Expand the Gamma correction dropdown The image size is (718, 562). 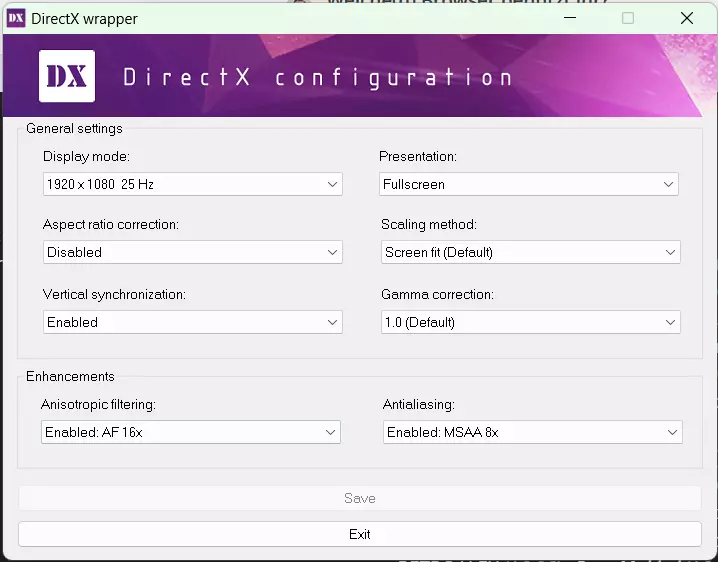[x=531, y=322]
